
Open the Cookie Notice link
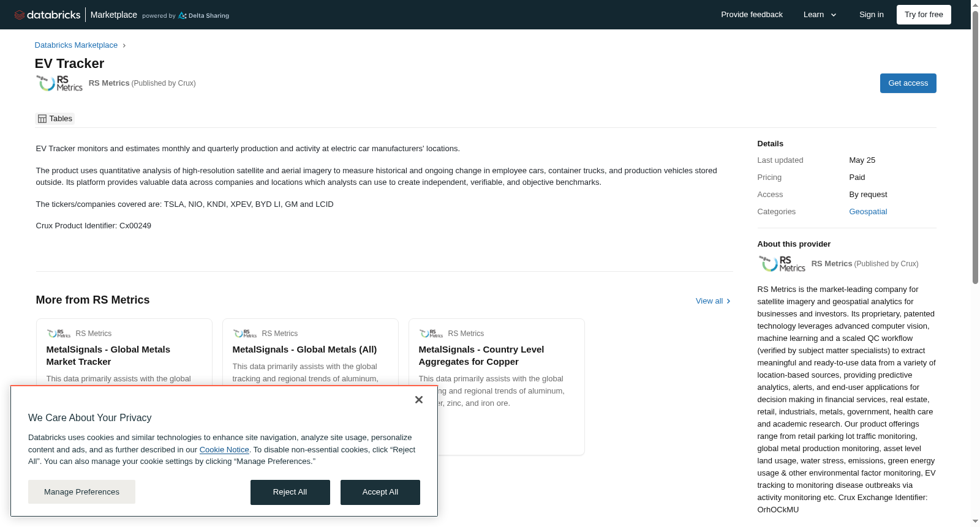click(x=224, y=450)
